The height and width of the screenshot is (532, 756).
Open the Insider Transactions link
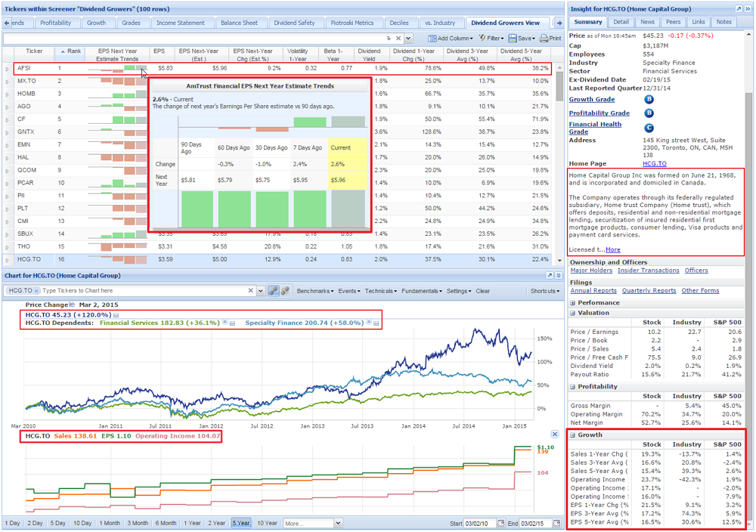(x=649, y=271)
